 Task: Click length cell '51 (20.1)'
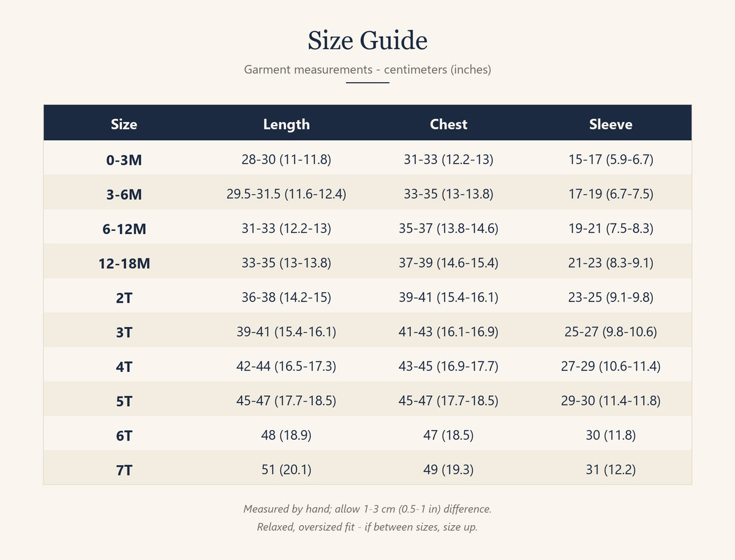(286, 470)
